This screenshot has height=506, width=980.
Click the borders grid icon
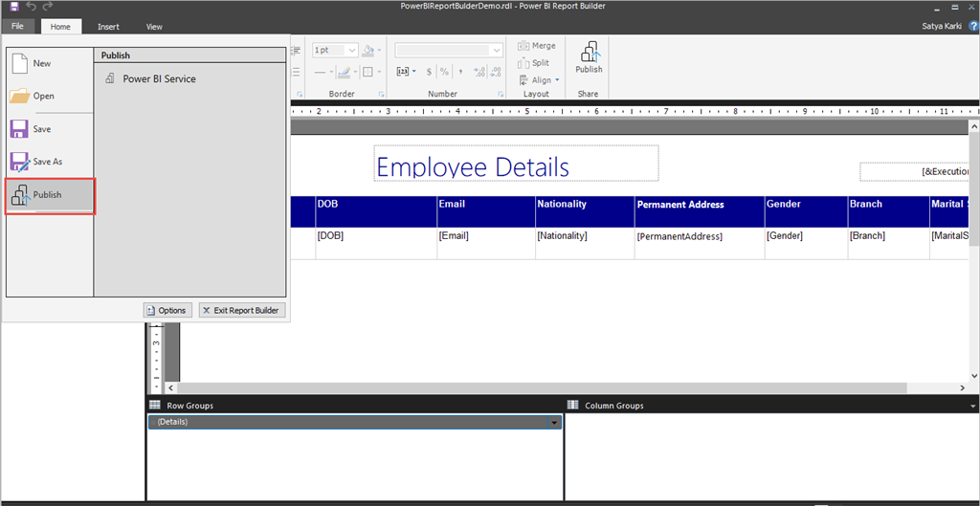pos(367,72)
